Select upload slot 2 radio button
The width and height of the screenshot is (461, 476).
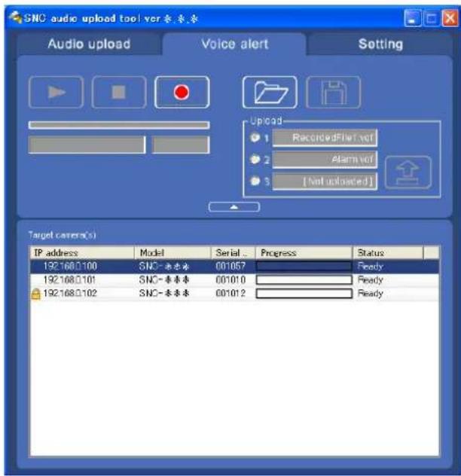[255, 160]
